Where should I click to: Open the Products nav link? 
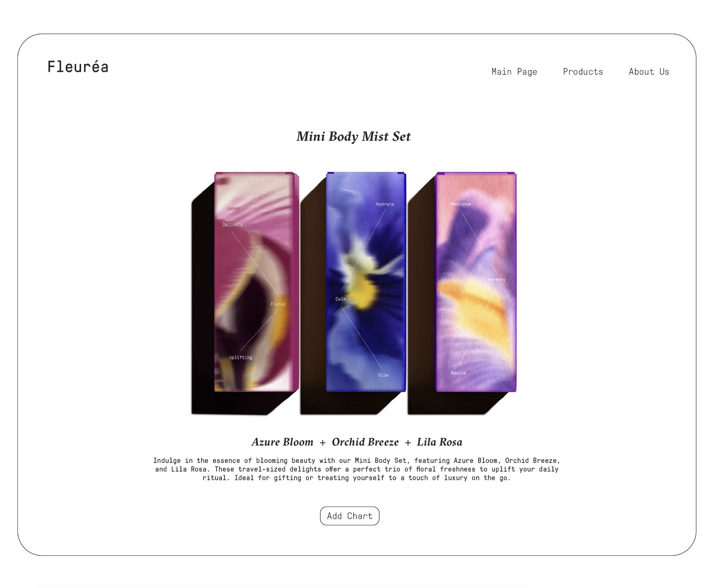(x=583, y=71)
